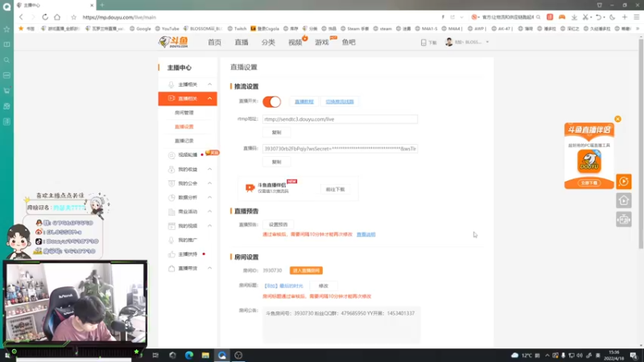Expand the 我的视频 sidebar section
The height and width of the screenshot is (362, 644).
click(x=209, y=226)
